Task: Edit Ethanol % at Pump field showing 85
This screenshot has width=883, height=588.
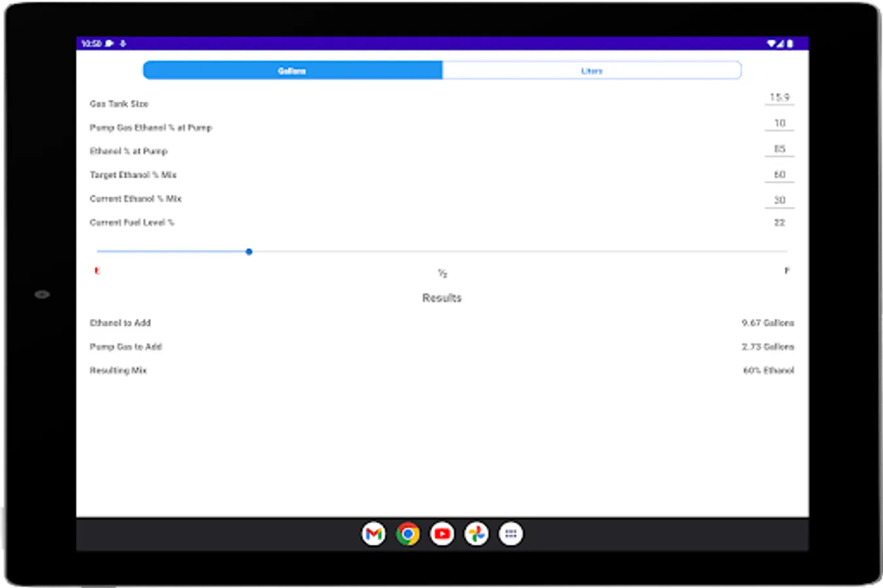Action: pyautogui.click(x=779, y=149)
